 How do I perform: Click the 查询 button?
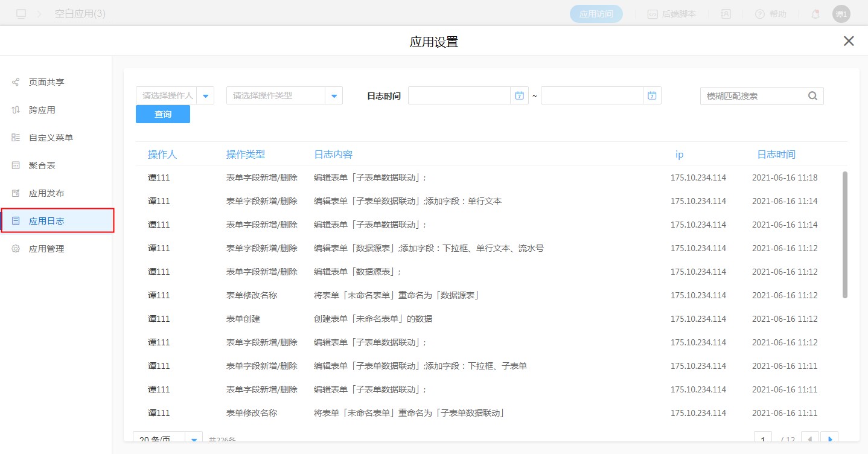point(163,114)
